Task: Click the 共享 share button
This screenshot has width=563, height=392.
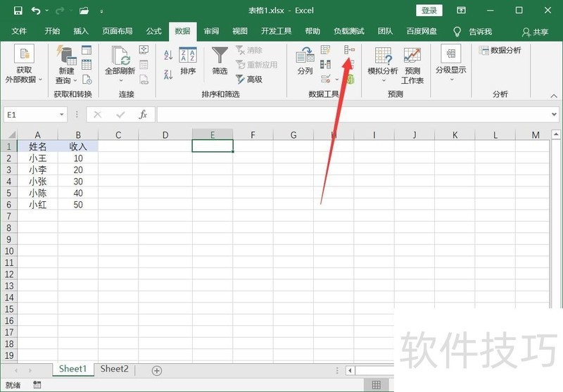Action: tap(536, 32)
